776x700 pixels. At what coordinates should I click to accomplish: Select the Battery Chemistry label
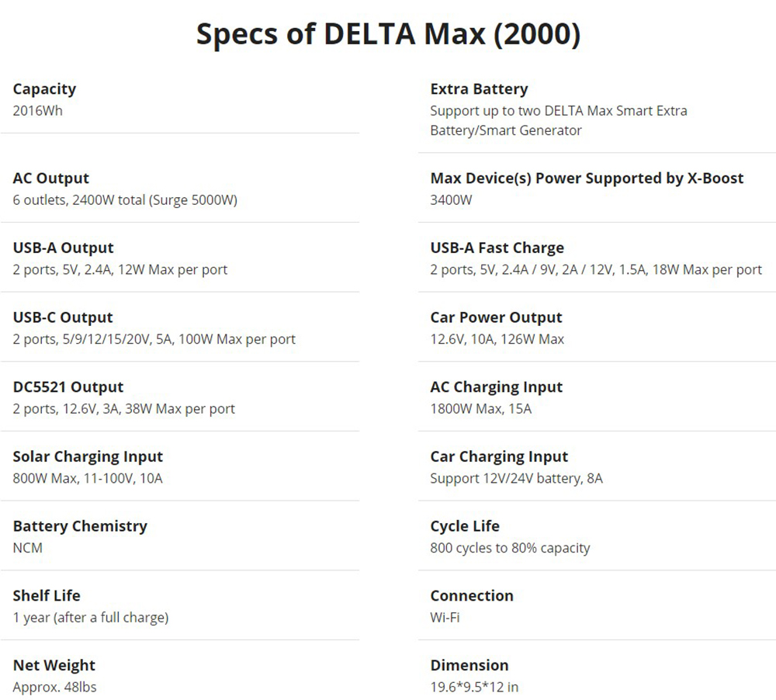(80, 526)
